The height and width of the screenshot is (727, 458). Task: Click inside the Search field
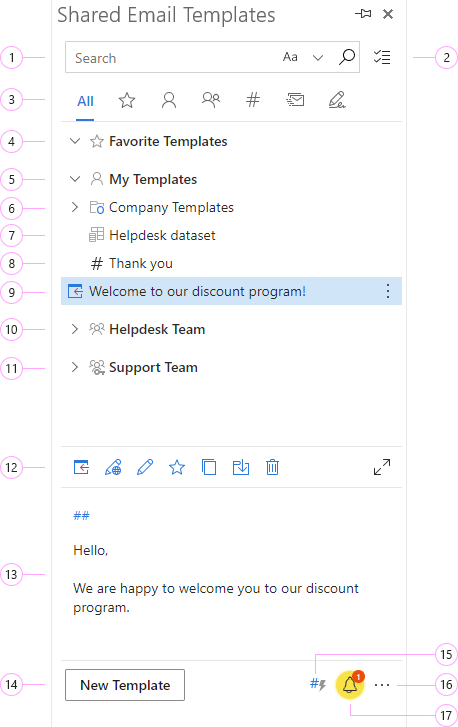click(x=172, y=57)
